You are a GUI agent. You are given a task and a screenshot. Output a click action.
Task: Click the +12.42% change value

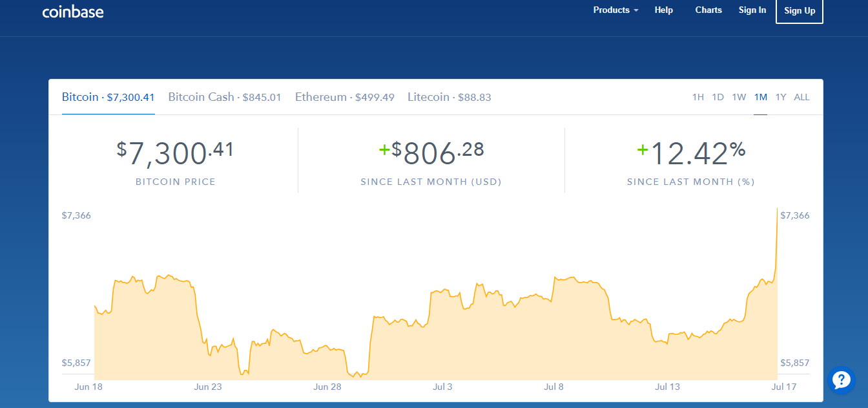pyautogui.click(x=691, y=154)
